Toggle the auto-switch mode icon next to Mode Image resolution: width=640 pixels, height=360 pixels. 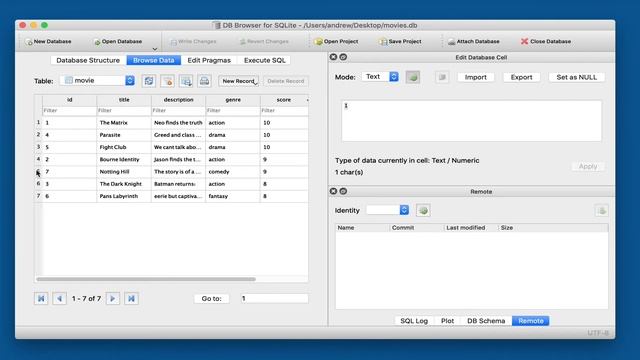[413, 77]
